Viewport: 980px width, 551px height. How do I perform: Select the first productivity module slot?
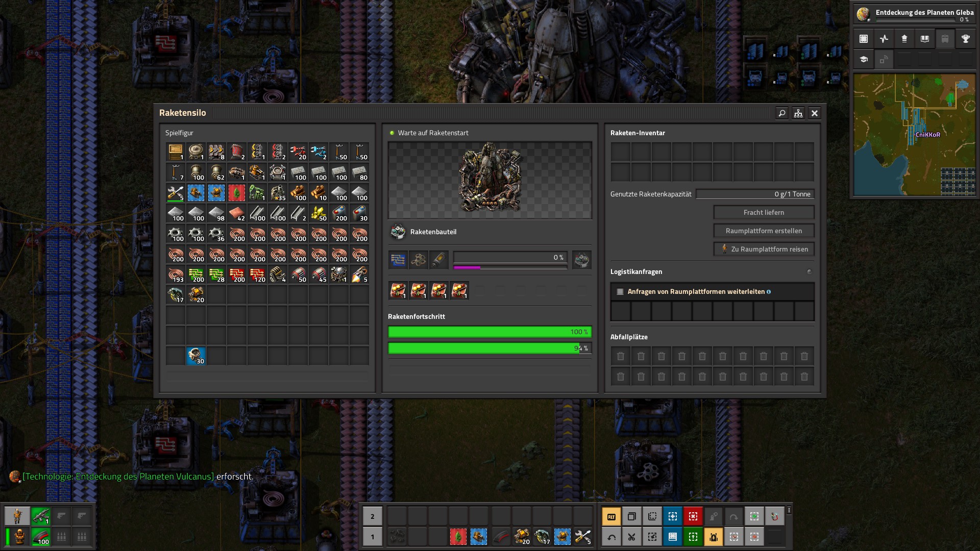(x=398, y=290)
